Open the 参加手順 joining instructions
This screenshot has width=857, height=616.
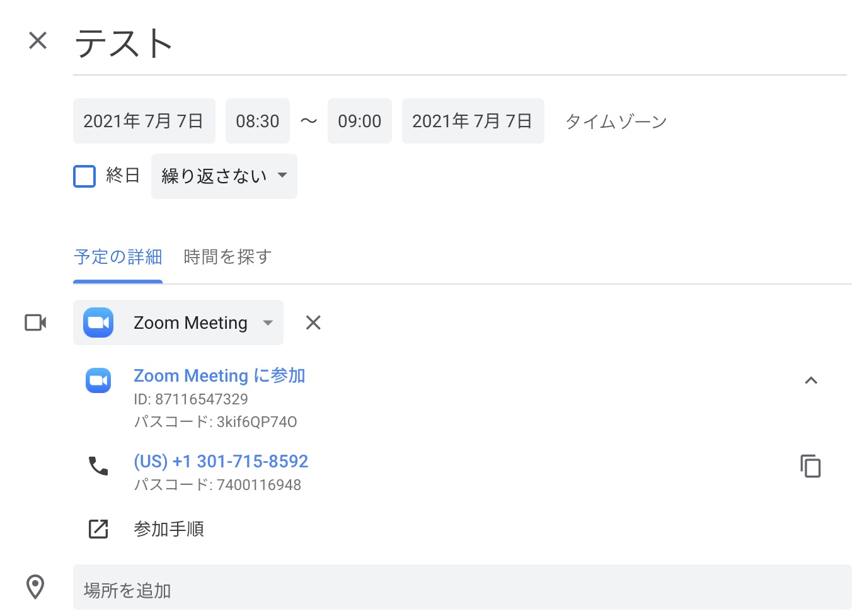(x=169, y=529)
